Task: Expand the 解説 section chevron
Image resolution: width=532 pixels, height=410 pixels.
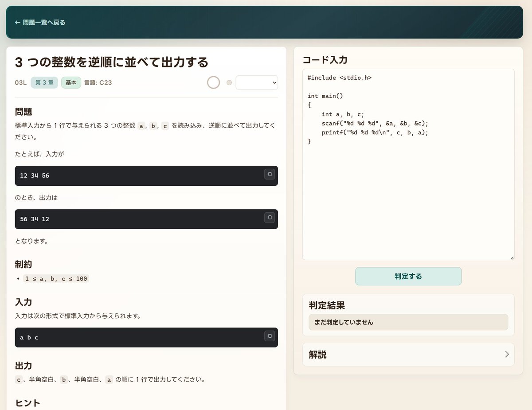Action: coord(507,354)
